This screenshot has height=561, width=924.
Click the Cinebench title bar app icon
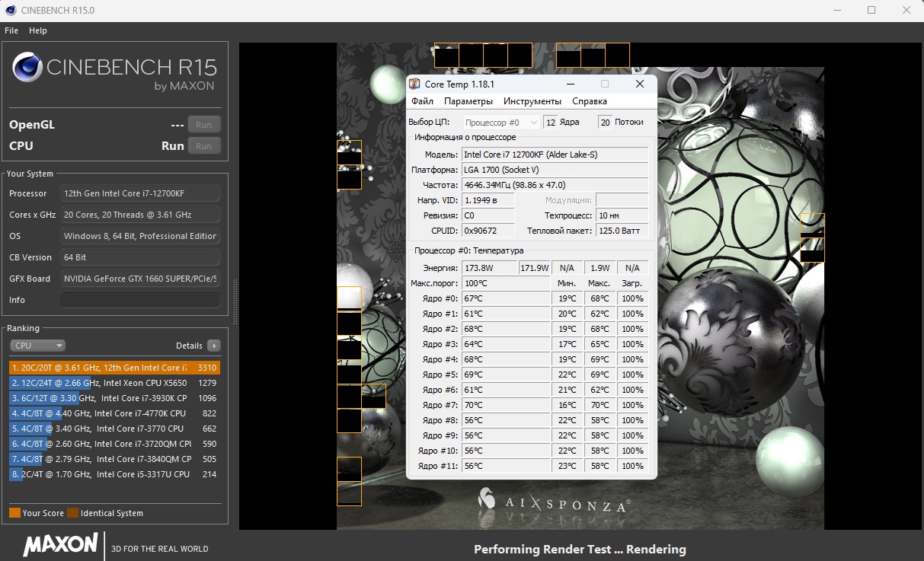tap(10, 11)
